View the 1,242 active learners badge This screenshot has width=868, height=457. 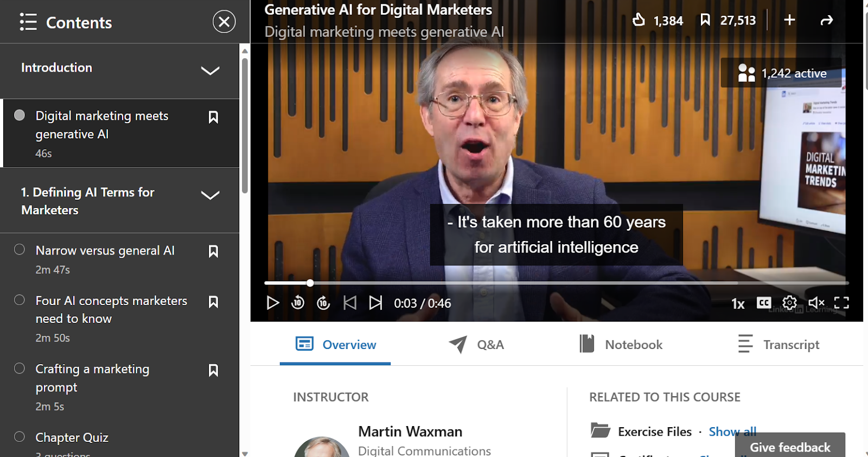(782, 73)
